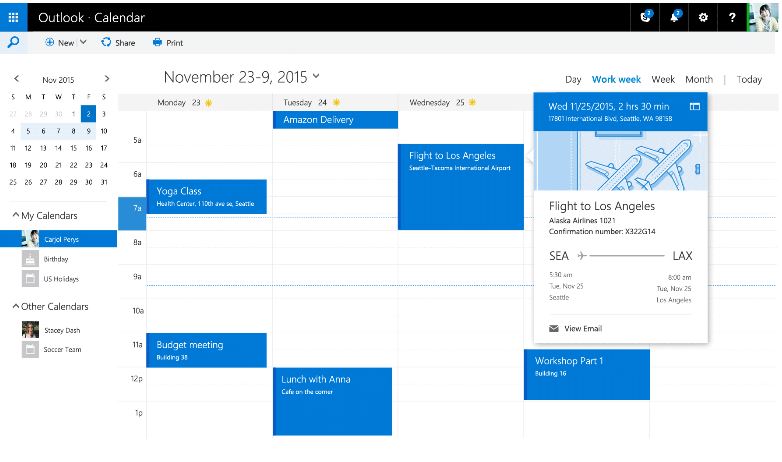Click Outlook Calendar title
Image resolution: width=782 pixels, height=462 pixels.
pos(91,18)
